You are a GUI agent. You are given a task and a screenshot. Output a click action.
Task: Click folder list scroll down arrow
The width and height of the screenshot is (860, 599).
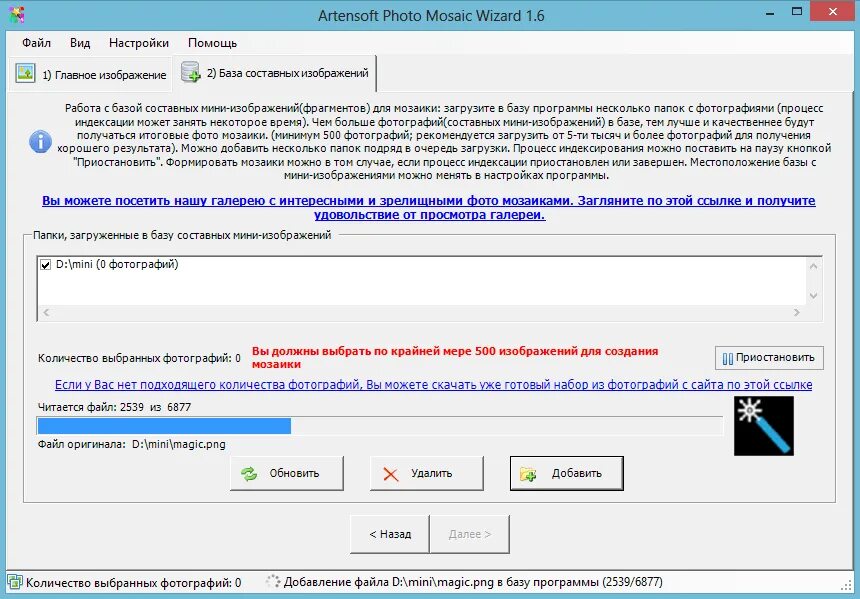(813, 296)
